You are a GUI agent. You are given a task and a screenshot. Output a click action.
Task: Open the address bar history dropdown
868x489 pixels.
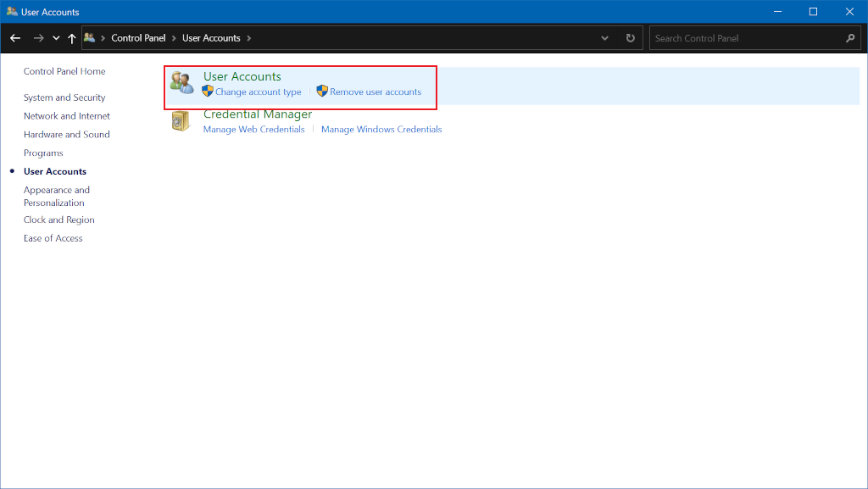604,38
